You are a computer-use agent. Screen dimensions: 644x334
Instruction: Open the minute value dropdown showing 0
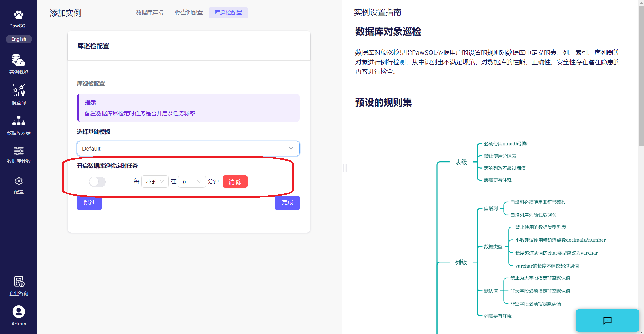[x=192, y=182]
